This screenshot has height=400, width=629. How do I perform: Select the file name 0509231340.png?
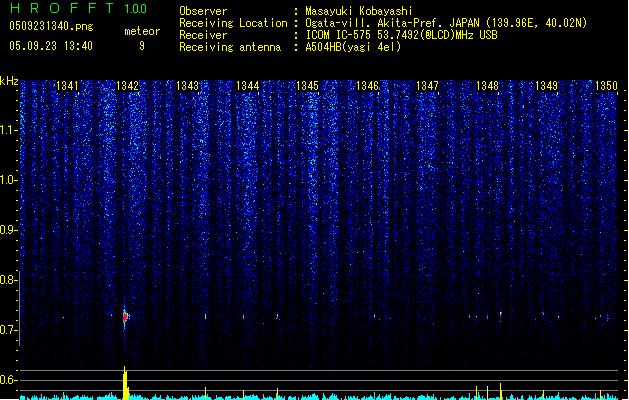click(x=51, y=26)
